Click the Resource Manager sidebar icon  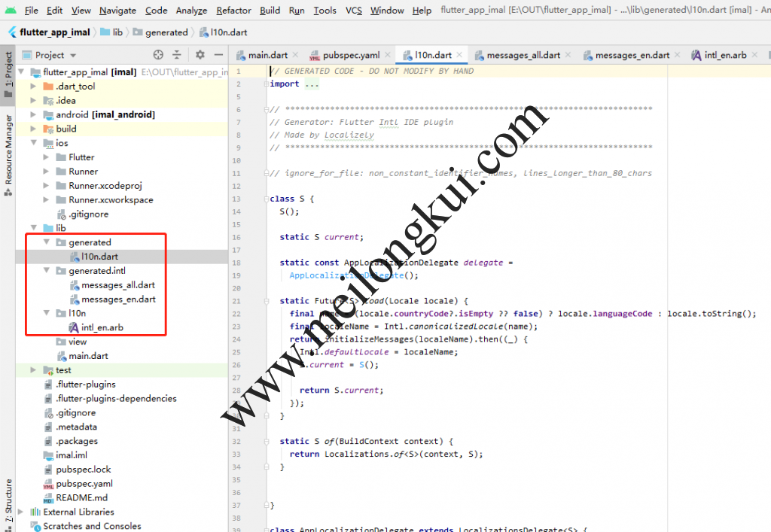(x=8, y=150)
